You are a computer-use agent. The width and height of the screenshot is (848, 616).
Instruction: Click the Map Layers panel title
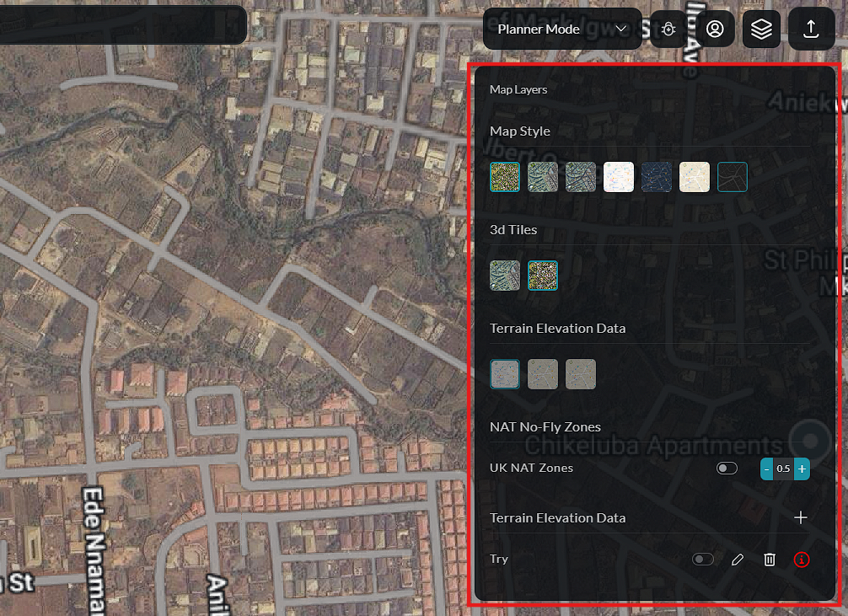(518, 90)
